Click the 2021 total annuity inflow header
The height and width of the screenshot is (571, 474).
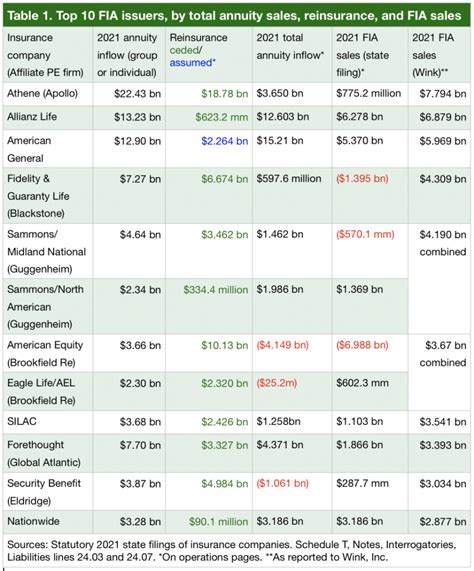(x=292, y=55)
